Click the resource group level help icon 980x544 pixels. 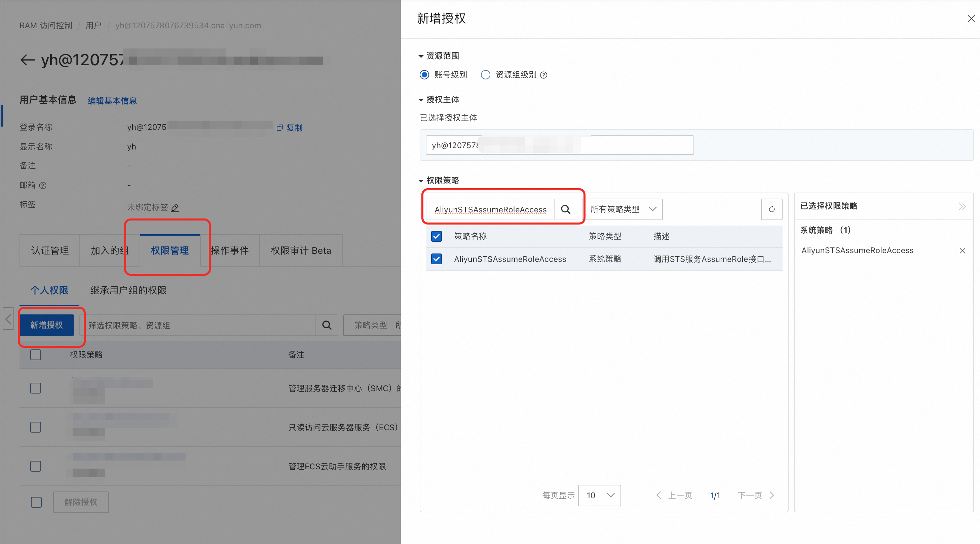click(544, 75)
